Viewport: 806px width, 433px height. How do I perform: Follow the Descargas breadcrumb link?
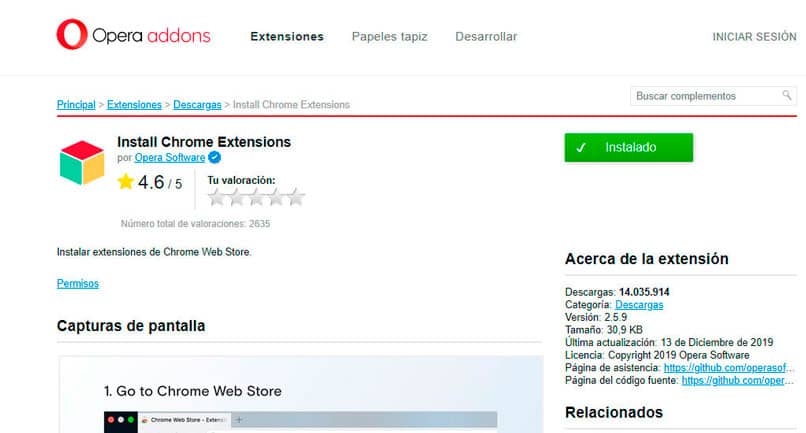tap(197, 105)
